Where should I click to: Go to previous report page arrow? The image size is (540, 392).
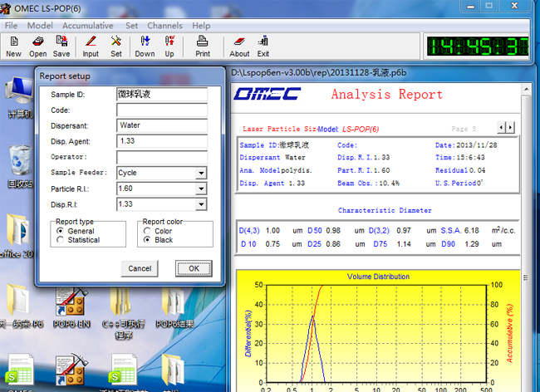(x=502, y=128)
